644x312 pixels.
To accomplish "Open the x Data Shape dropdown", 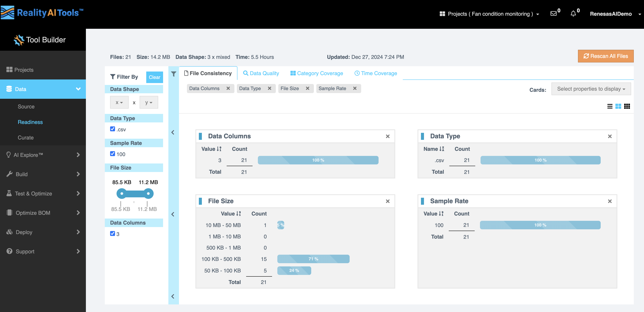I will tap(119, 102).
